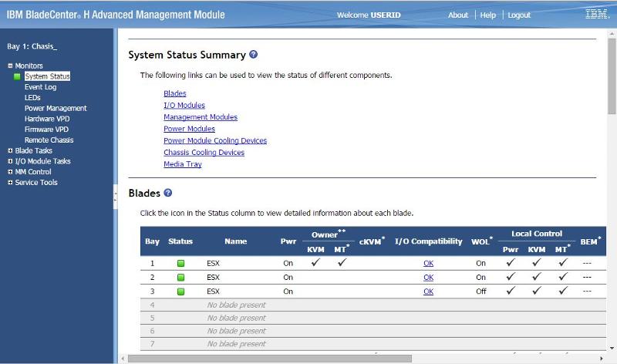This screenshot has height=364, width=617.
Task: Click scroll right arrow of horizontal scrollbar
Action: pos(602,359)
